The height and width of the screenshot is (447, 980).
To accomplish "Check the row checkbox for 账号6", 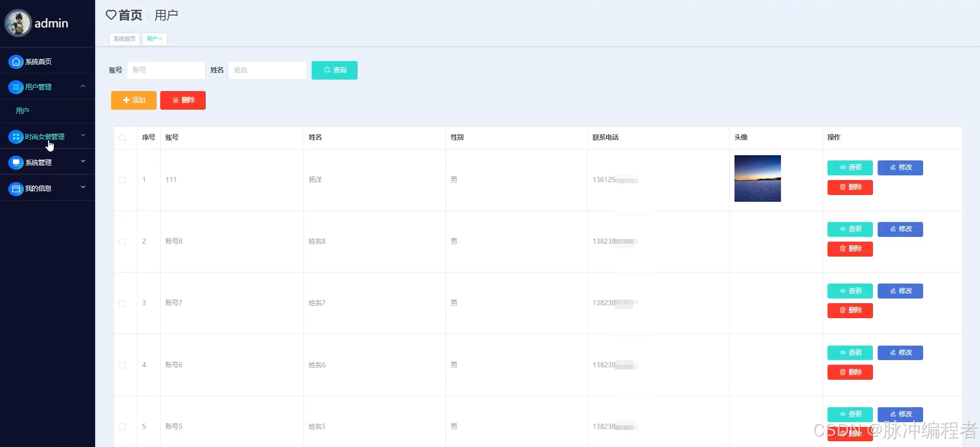I will [x=122, y=365].
